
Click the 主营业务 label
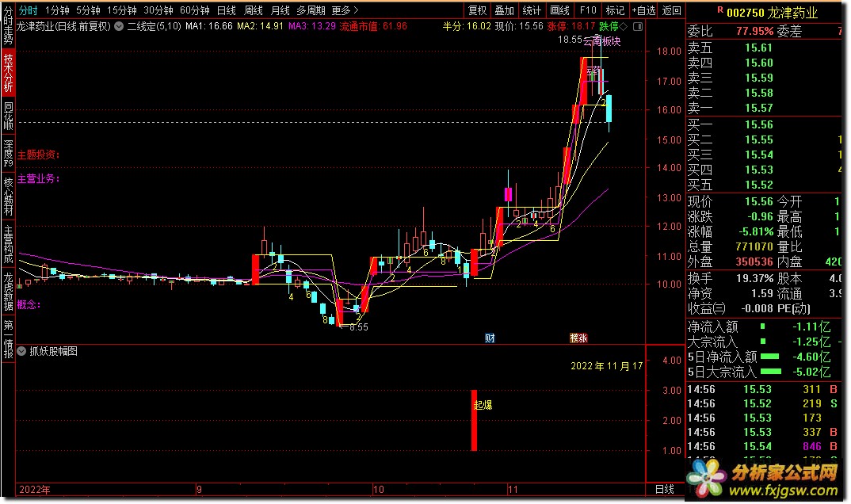pos(39,178)
